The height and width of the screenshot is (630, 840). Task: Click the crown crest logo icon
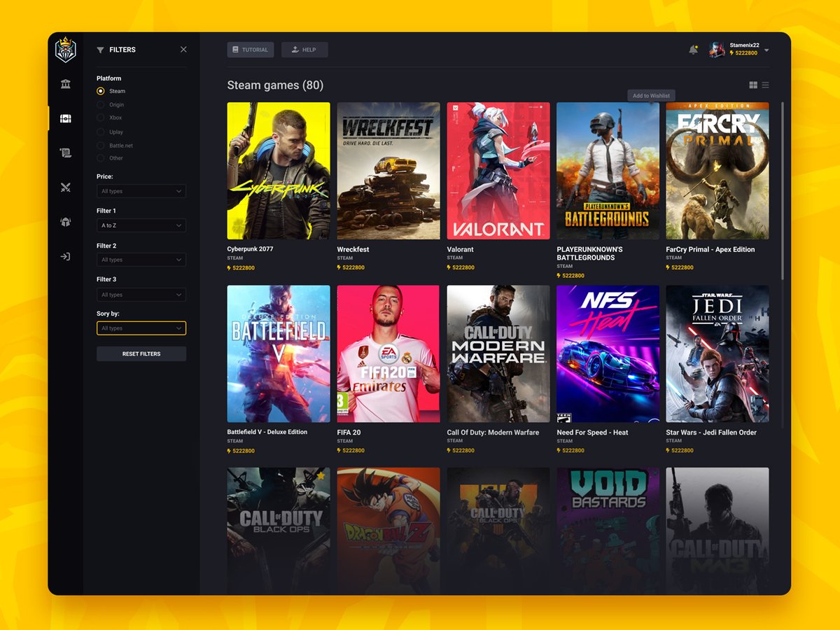(64, 50)
